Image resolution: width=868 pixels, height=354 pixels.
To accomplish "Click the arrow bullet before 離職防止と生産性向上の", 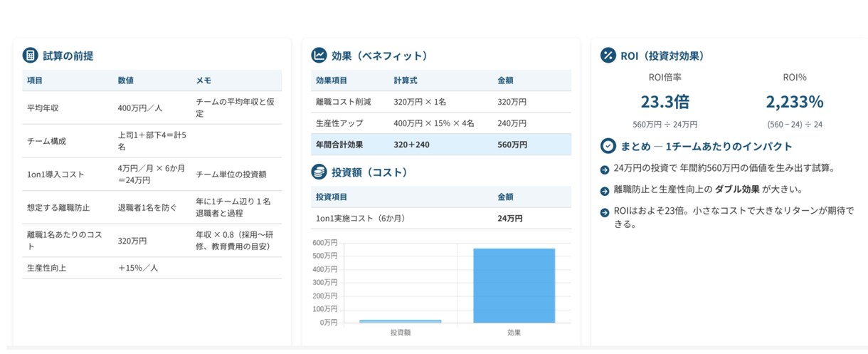I will [x=605, y=190].
